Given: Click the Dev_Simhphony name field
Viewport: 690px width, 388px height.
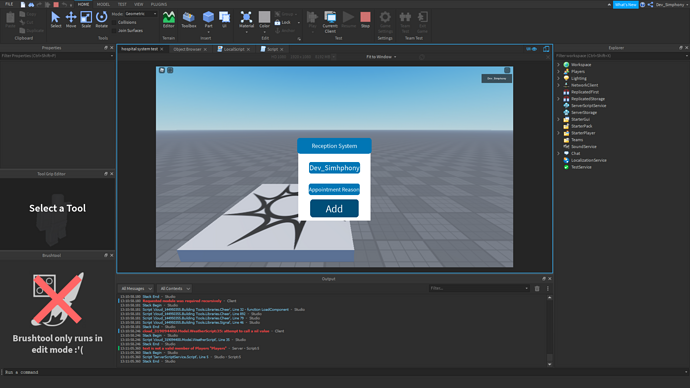Looking at the screenshot, I should [334, 168].
